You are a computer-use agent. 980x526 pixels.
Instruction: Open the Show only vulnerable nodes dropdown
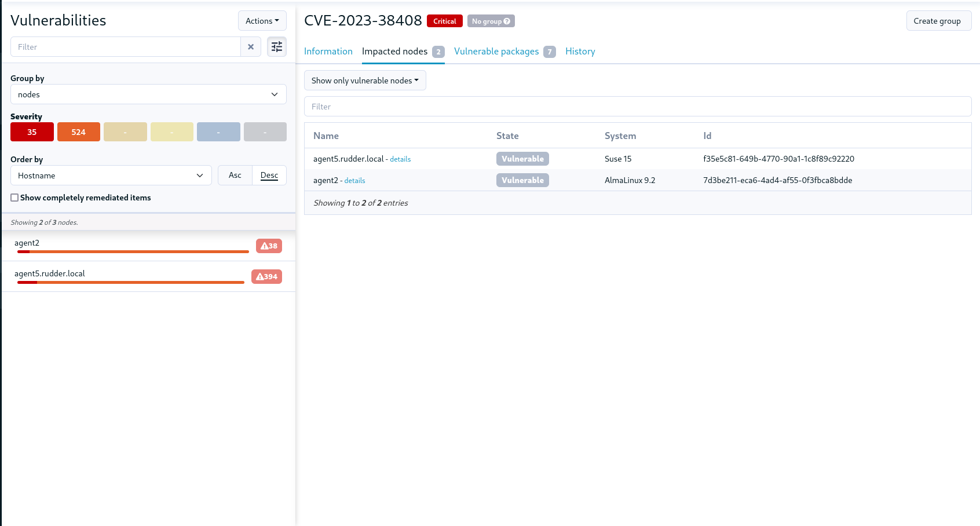365,80
